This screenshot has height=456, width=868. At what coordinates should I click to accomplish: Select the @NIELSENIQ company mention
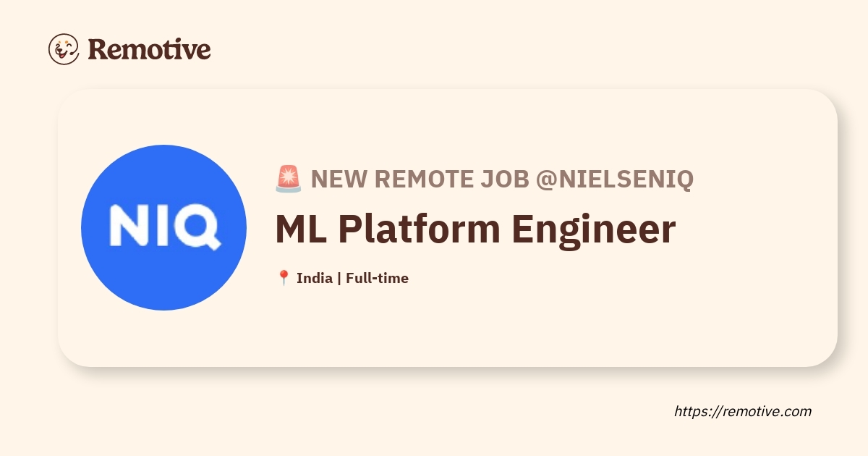(614, 179)
